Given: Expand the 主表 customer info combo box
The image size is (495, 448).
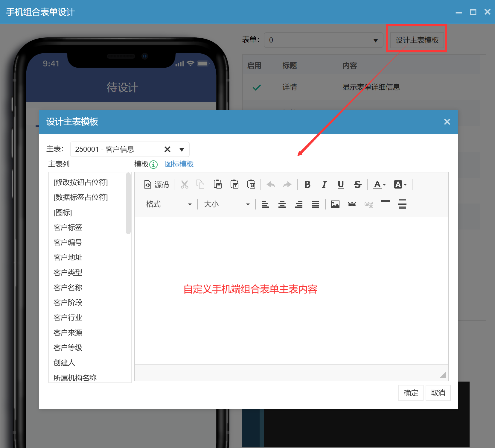Looking at the screenshot, I should click(x=182, y=149).
